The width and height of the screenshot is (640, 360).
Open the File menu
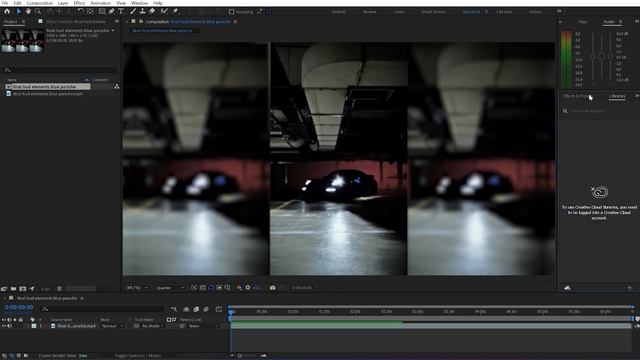click(5, 3)
